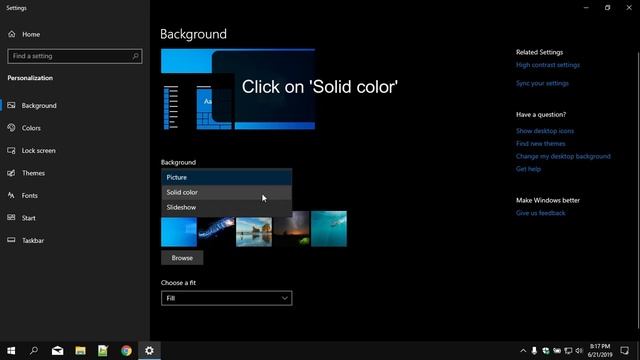Click the Home icon in Settings sidebar
The height and width of the screenshot is (360, 640).
(x=11, y=34)
